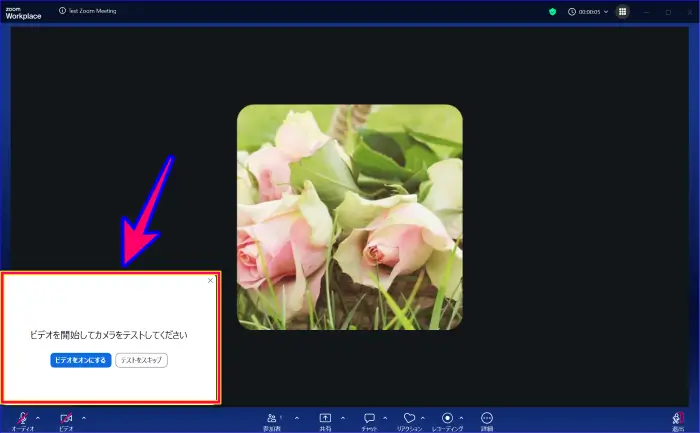Click the テストをスキップ button
Image resolution: width=700 pixels, height=433 pixels.
[142, 360]
